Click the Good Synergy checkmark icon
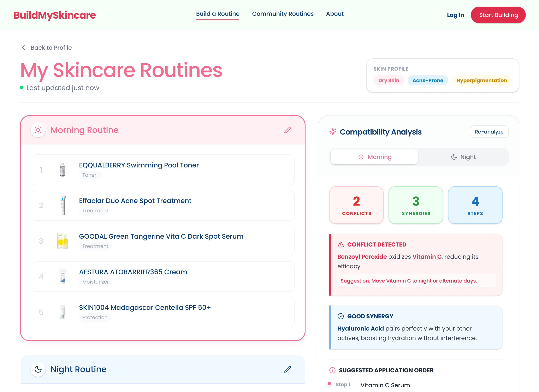Image resolution: width=539 pixels, height=392 pixels. [x=340, y=316]
